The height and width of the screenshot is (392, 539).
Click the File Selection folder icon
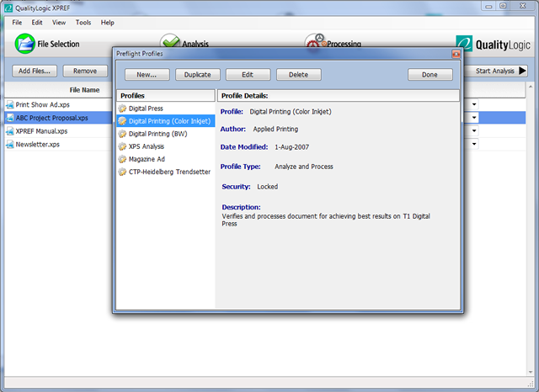tap(24, 44)
